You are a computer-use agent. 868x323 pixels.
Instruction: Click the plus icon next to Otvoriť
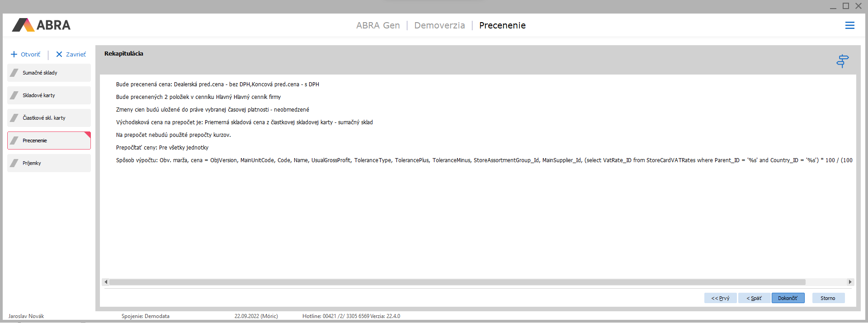point(14,54)
